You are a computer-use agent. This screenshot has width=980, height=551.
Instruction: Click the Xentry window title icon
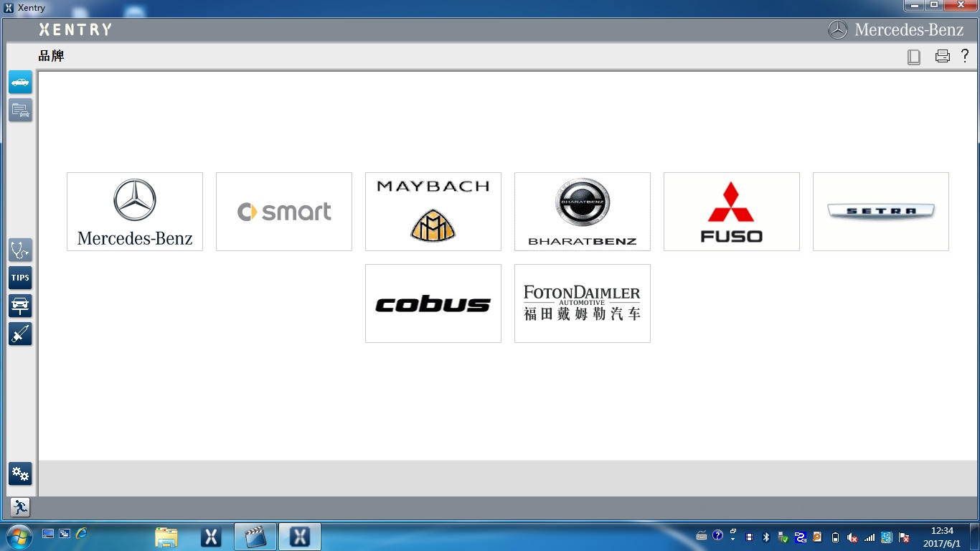click(x=9, y=8)
